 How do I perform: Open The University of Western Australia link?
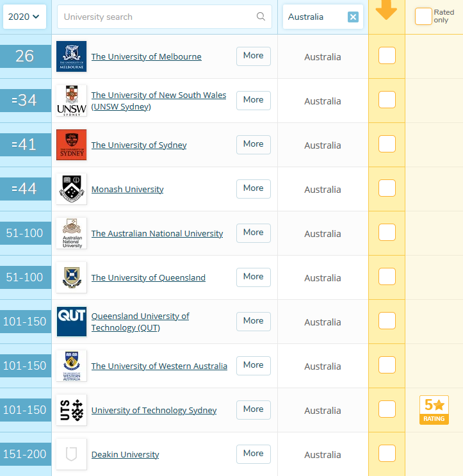point(159,366)
